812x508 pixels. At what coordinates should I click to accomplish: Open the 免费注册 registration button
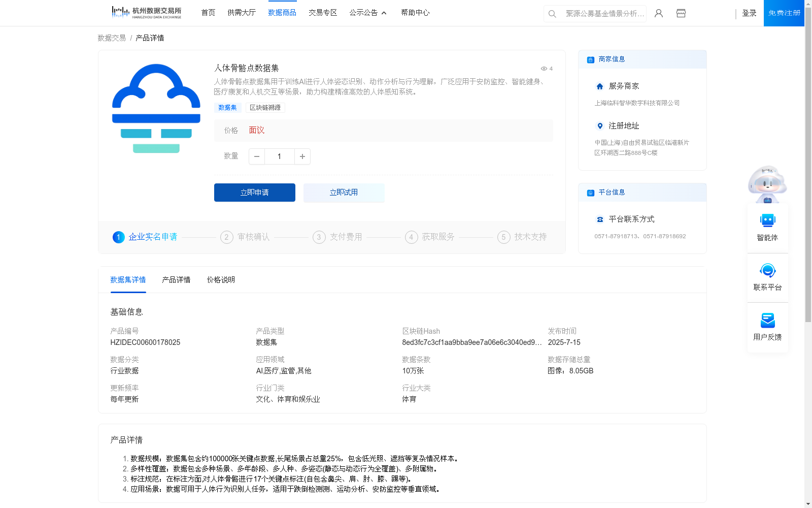point(784,13)
